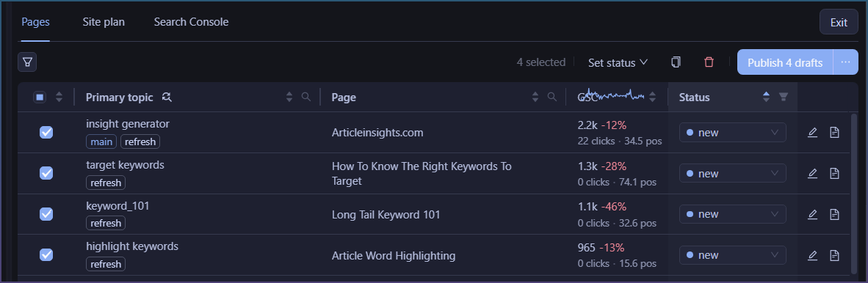Click the main tag under insight generator
868x283 pixels.
point(101,141)
